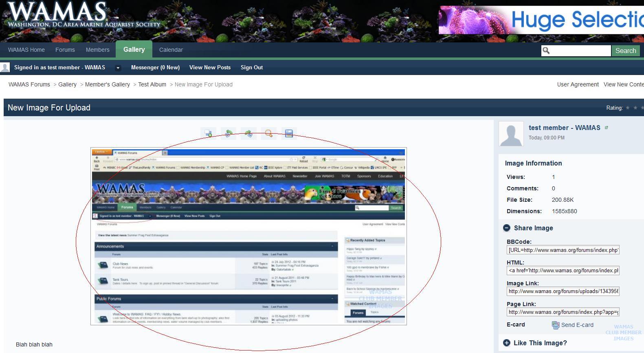Viewport: 644px width, 353px height.
Task: Click the add-image icon above the picture
Action: [208, 133]
